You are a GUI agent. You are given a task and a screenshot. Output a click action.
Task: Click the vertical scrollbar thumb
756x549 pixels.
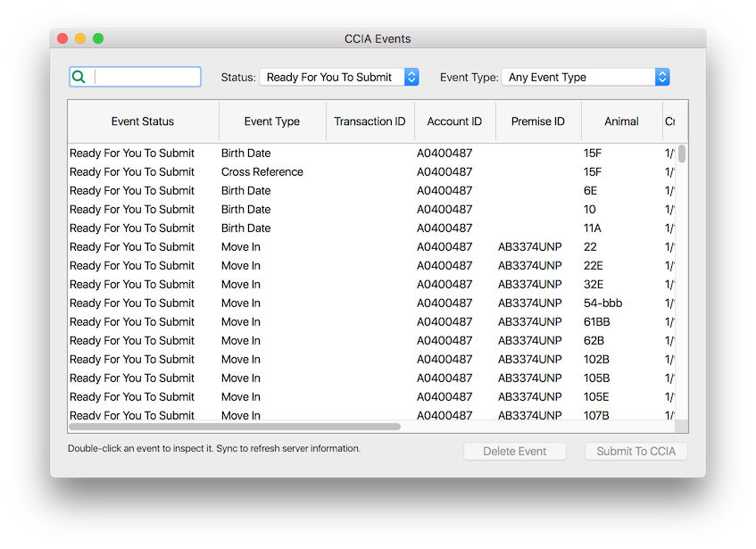point(682,154)
